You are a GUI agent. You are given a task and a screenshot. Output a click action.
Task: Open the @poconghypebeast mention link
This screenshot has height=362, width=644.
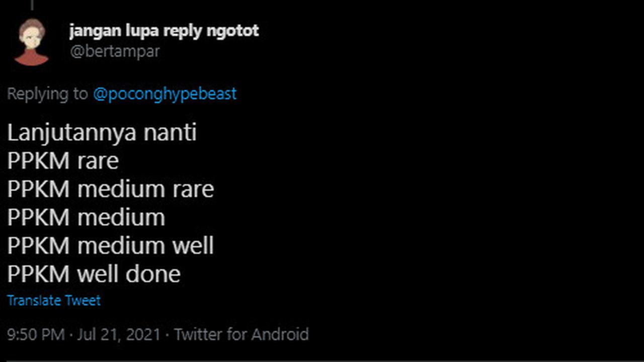[165, 94]
